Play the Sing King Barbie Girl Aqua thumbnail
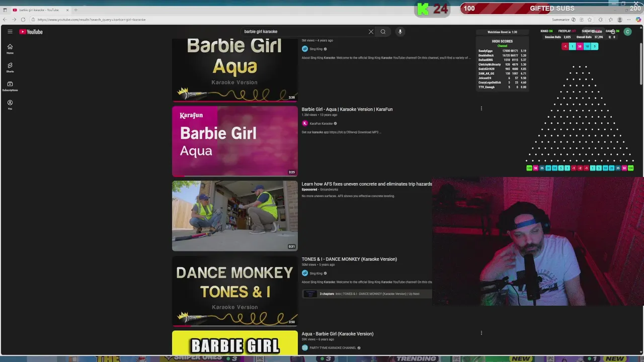The image size is (644, 362). click(x=234, y=70)
